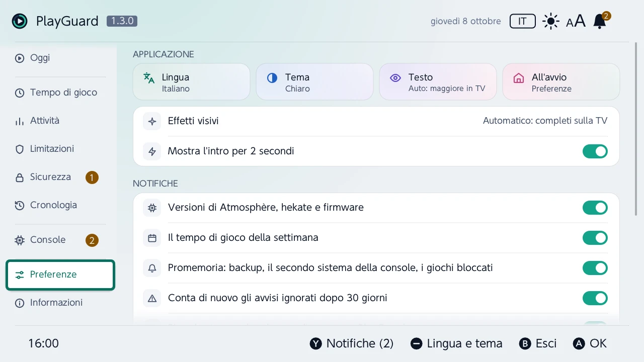Viewport: 644px width, 362px height.
Task: Change the Effetti visivi setting value
Action: [545, 121]
